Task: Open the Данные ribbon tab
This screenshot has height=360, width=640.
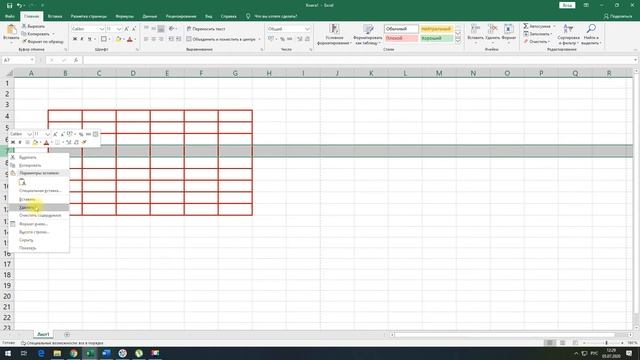Action: click(x=150, y=16)
